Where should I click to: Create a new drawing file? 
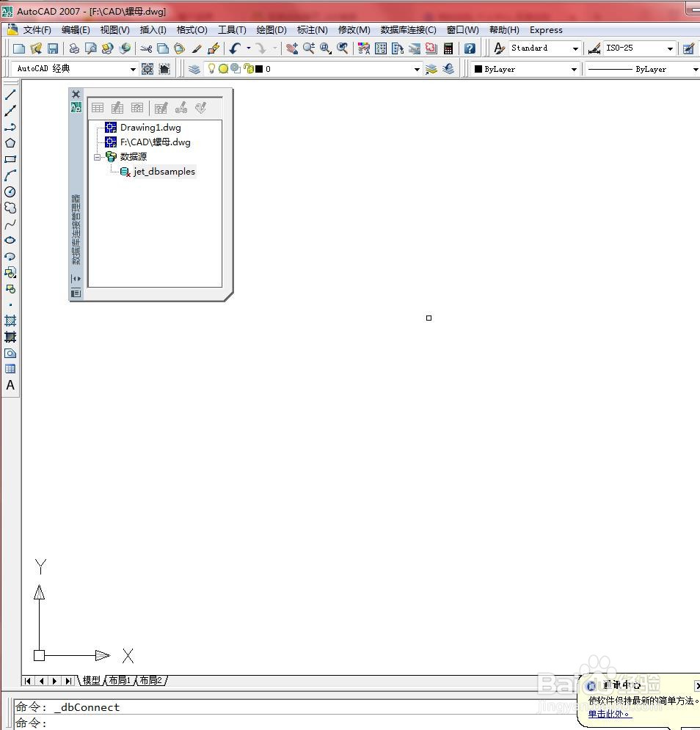pyautogui.click(x=19, y=48)
